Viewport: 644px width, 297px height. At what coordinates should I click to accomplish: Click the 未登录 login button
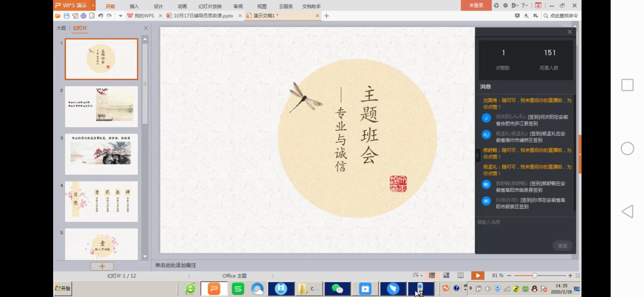[x=476, y=5]
